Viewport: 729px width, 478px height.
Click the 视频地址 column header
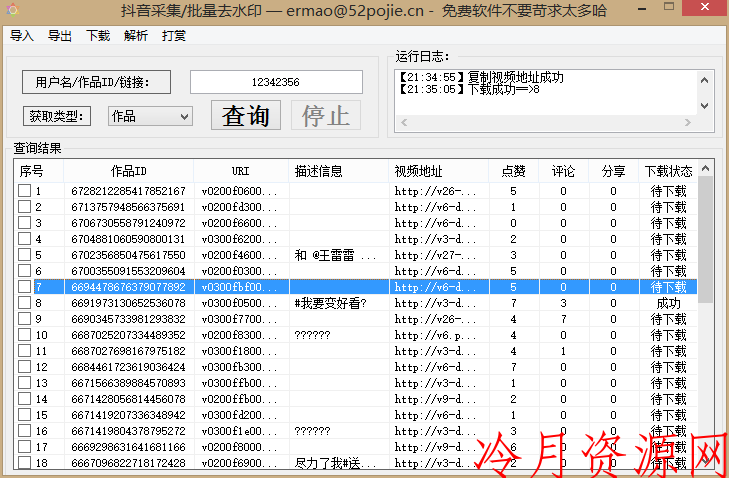point(439,171)
